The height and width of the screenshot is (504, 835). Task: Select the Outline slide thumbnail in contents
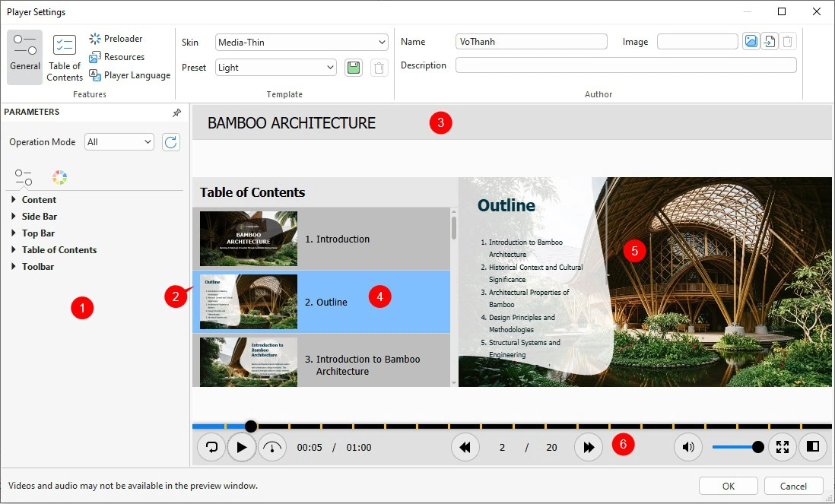(x=248, y=302)
